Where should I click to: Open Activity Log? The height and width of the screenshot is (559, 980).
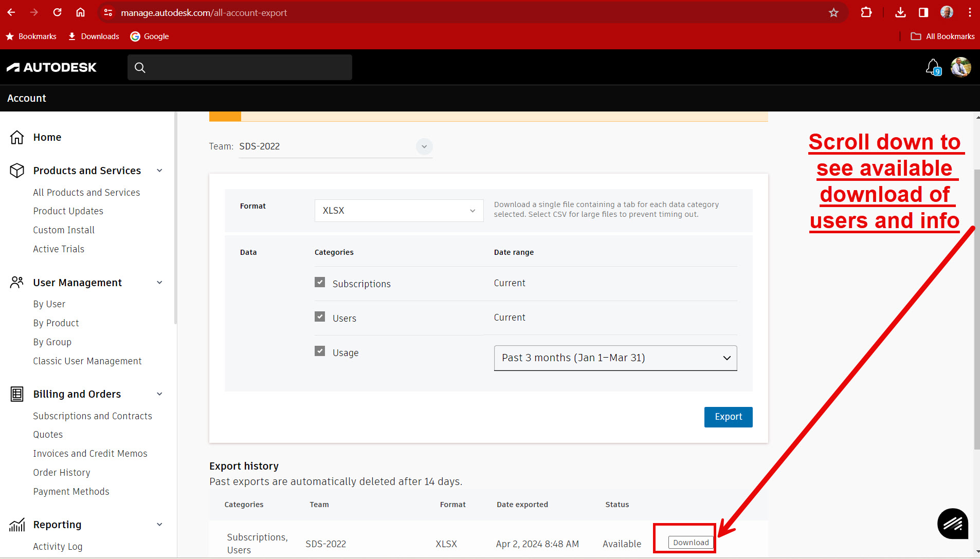(58, 547)
